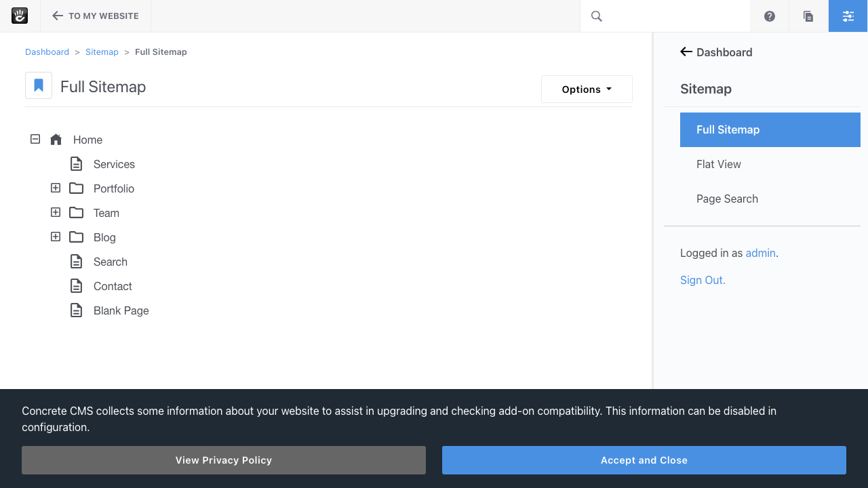This screenshot has width=868, height=488.
Task: Click the Portfolio folder icon
Action: pos(77,188)
